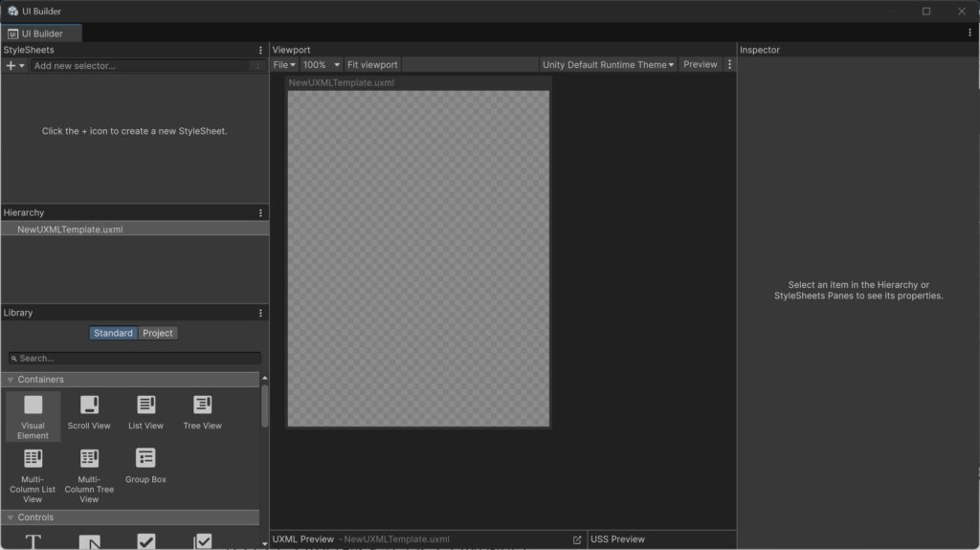Click Library scroll up arrow

pos(264,379)
